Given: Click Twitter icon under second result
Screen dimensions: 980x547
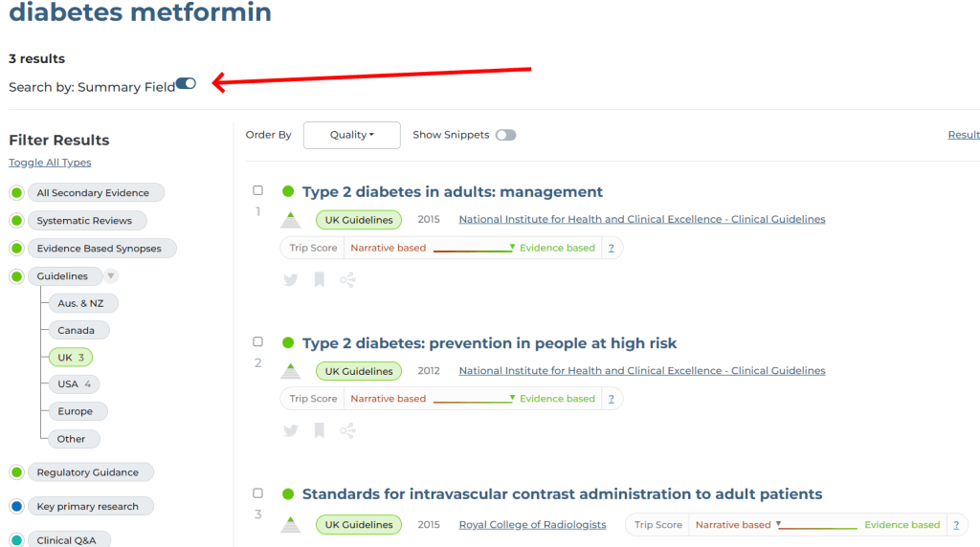Looking at the screenshot, I should [291, 431].
